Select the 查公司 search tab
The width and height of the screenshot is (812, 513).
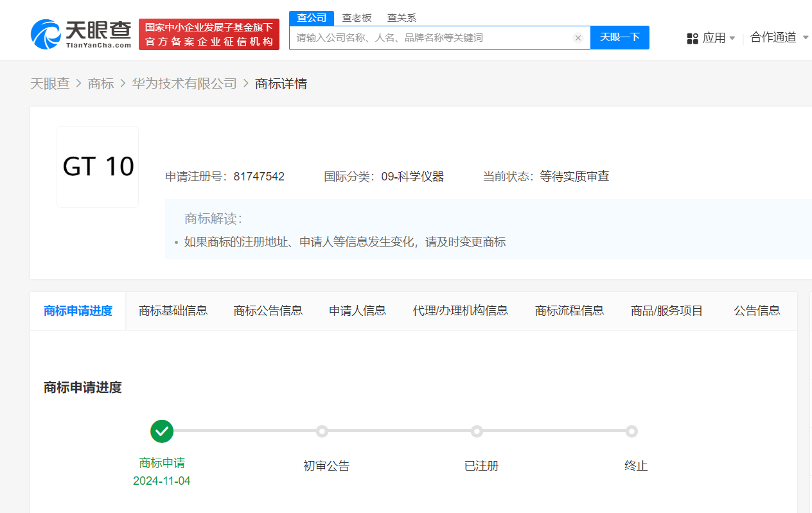312,18
